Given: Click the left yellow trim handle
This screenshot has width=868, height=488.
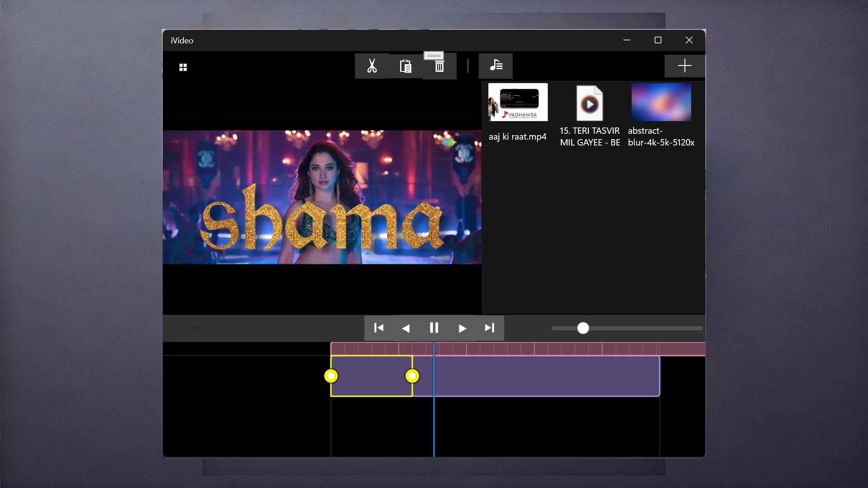Looking at the screenshot, I should (x=331, y=376).
